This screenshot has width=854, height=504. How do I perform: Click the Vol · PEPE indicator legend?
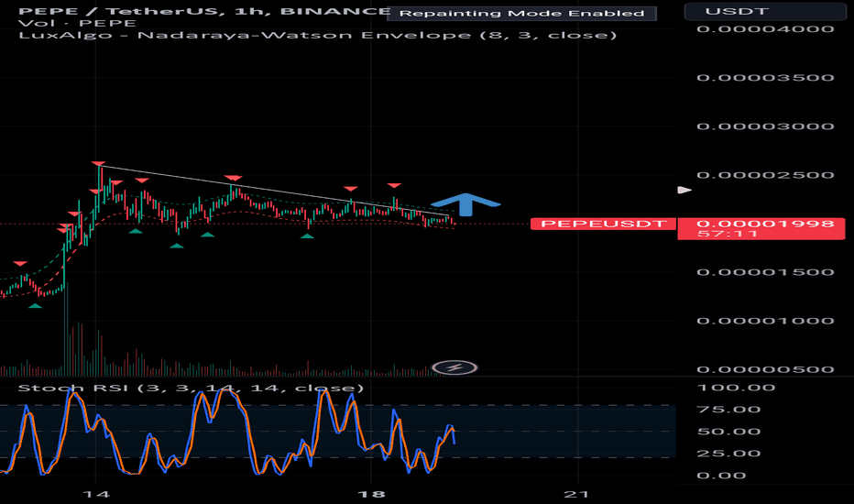pos(77,23)
